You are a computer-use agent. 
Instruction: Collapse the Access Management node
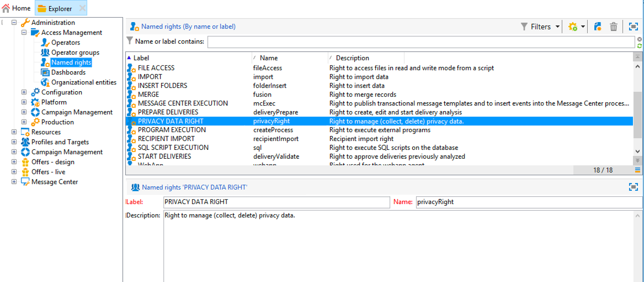[x=24, y=32]
